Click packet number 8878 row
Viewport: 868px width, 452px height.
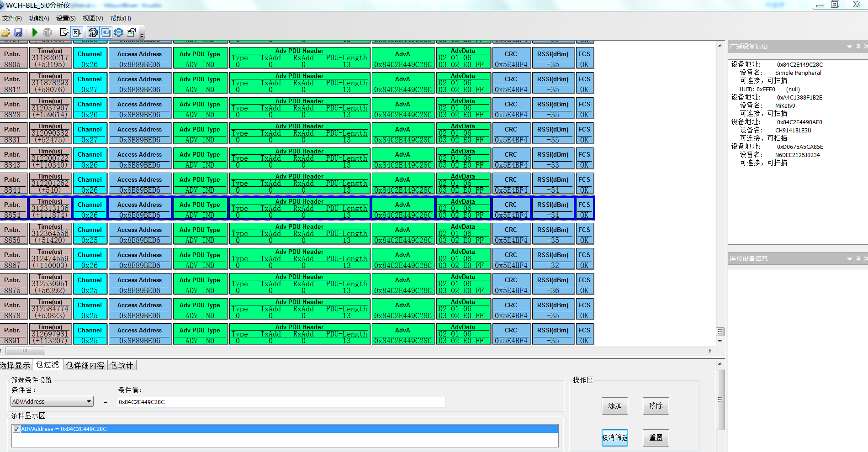pos(297,309)
